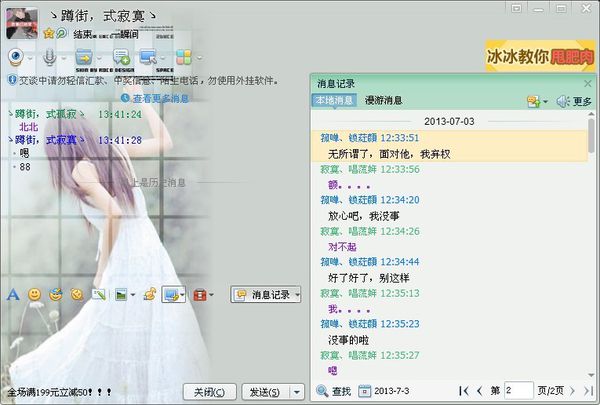Click the speaker icon beside 更多
The height and width of the screenshot is (405, 600).
tap(562, 101)
